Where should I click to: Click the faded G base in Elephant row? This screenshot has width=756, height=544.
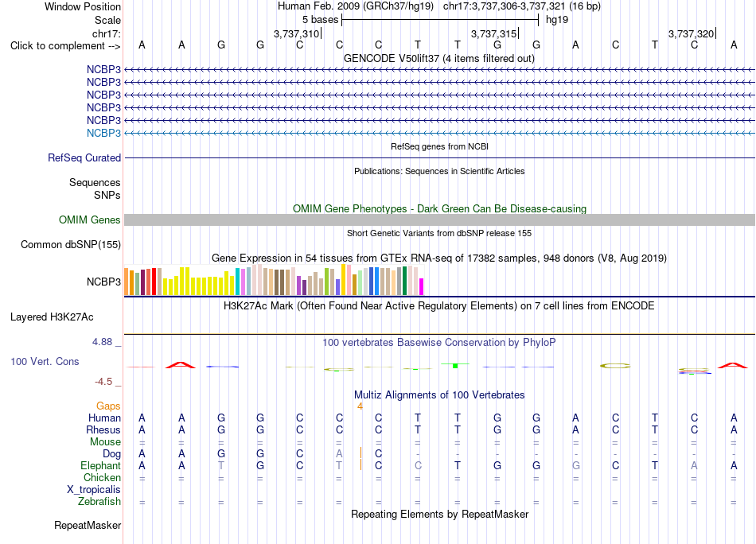[575, 465]
